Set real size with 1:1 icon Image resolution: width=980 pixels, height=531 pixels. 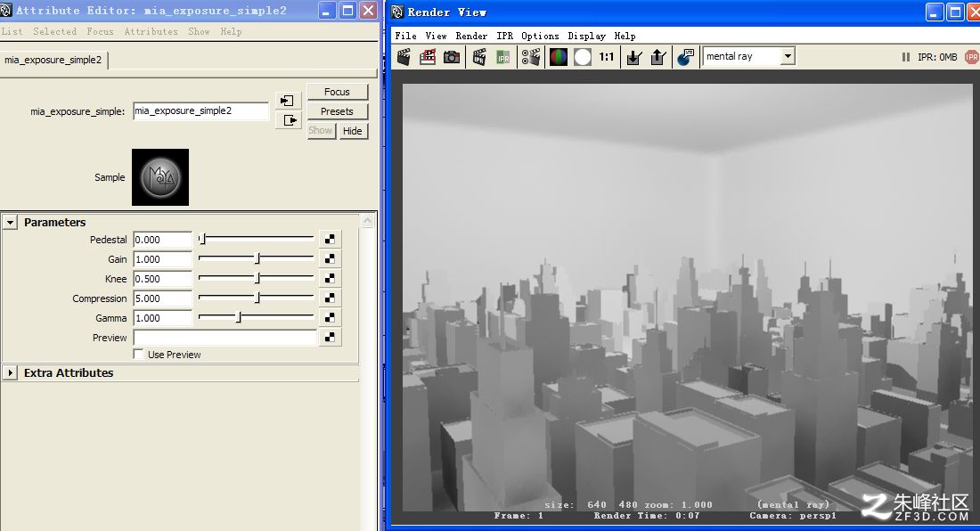(606, 57)
